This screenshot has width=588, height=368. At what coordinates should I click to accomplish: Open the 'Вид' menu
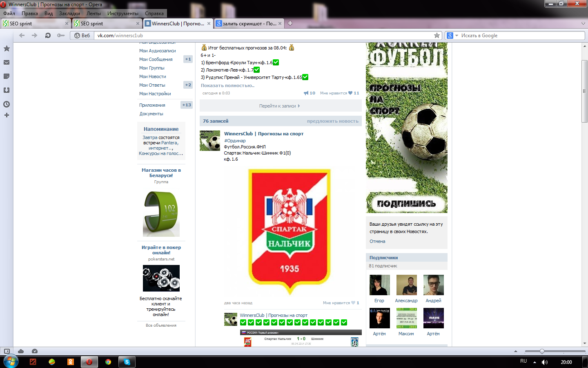pos(49,13)
